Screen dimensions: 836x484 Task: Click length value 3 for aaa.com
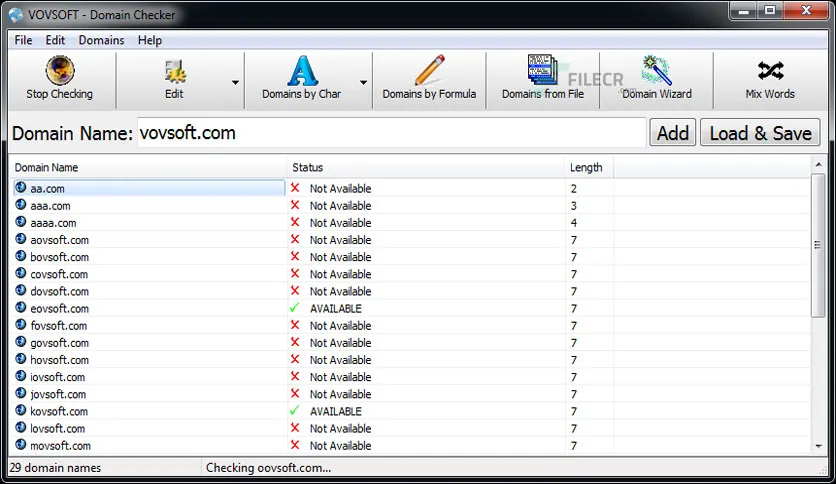574,206
